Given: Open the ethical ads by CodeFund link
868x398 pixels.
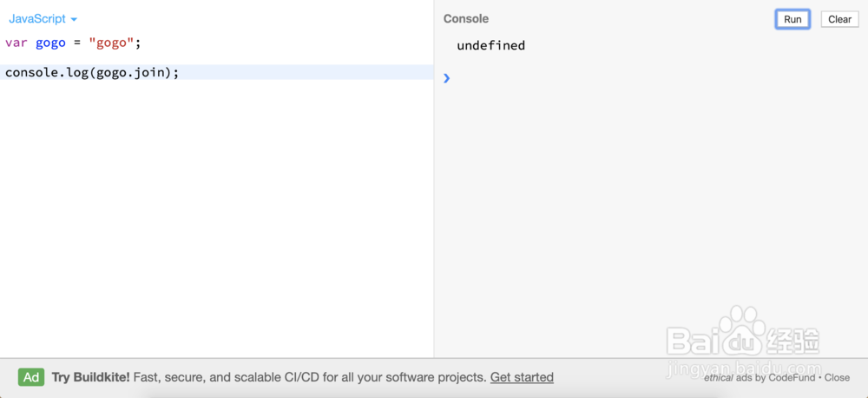Looking at the screenshot, I should [x=759, y=377].
